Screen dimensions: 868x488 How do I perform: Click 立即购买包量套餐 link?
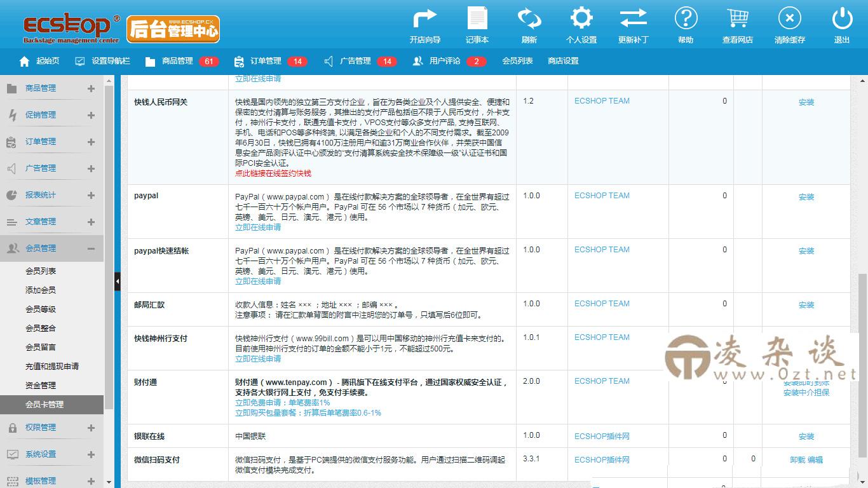[308, 413]
